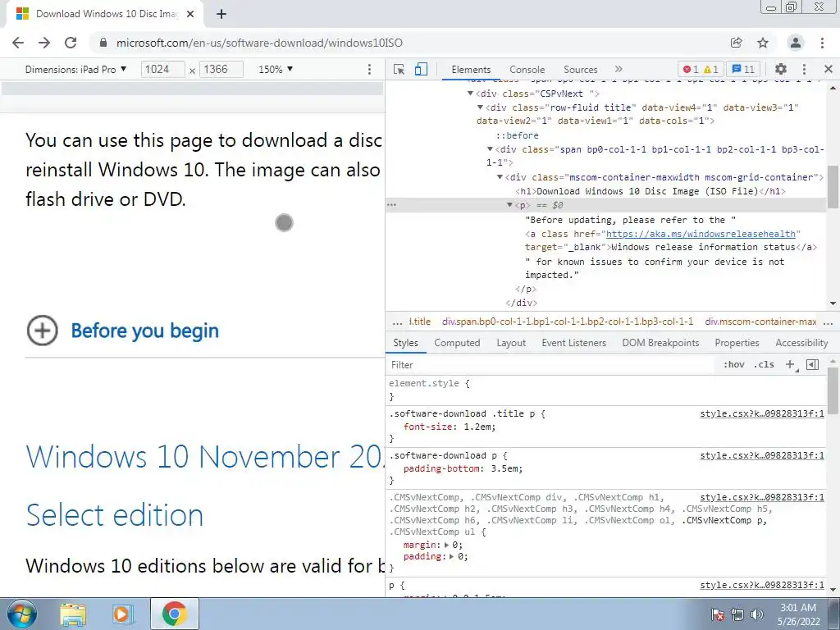Click the width field showing 1024
The width and height of the screenshot is (840, 630).
click(163, 69)
